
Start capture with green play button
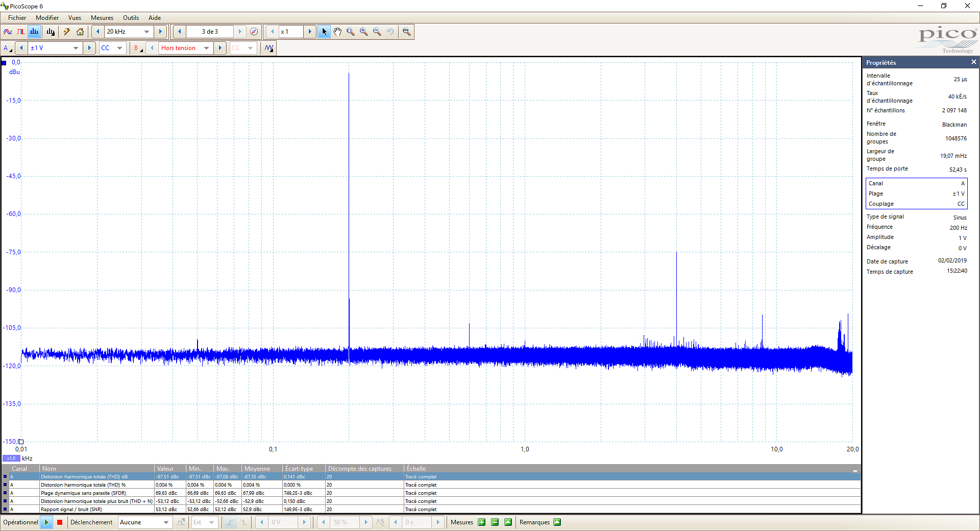click(46, 522)
